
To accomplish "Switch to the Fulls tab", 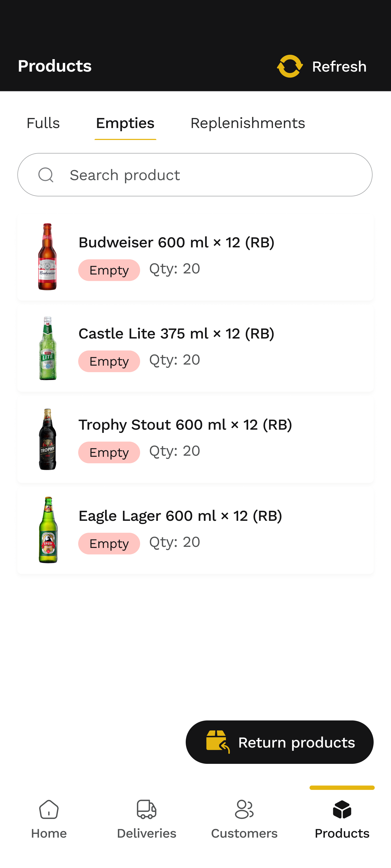I will pos(43,123).
